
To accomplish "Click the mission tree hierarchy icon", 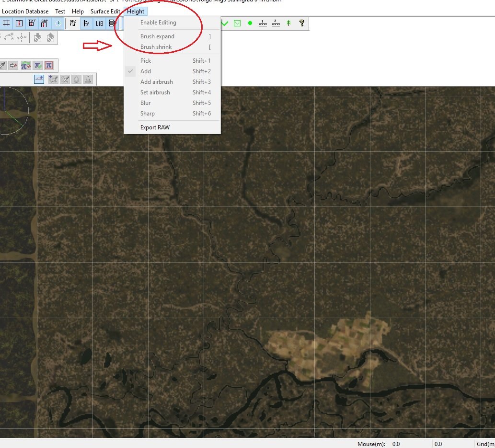I will 86,23.
